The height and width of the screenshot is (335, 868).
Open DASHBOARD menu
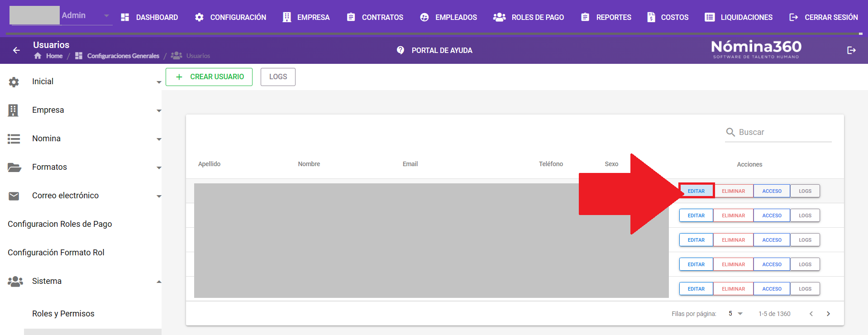click(x=157, y=17)
